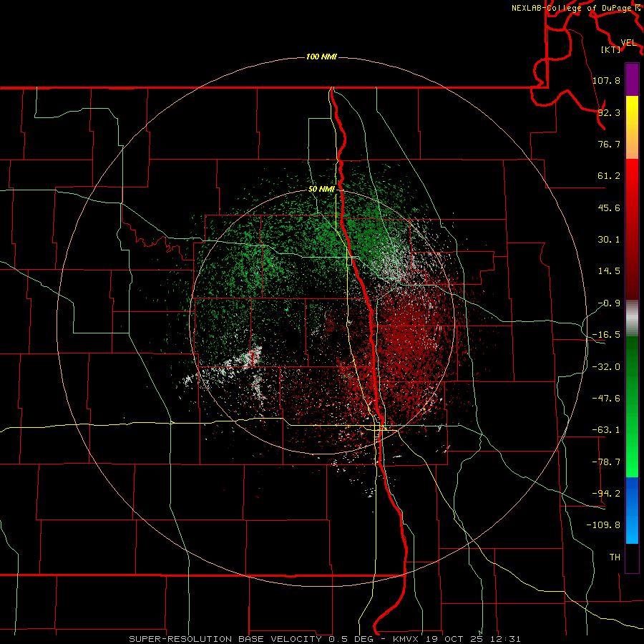Image resolution: width=644 pixels, height=644 pixels.
Task: Click the Super-Resolution Base Velocity caption
Action: pyautogui.click(x=324, y=639)
